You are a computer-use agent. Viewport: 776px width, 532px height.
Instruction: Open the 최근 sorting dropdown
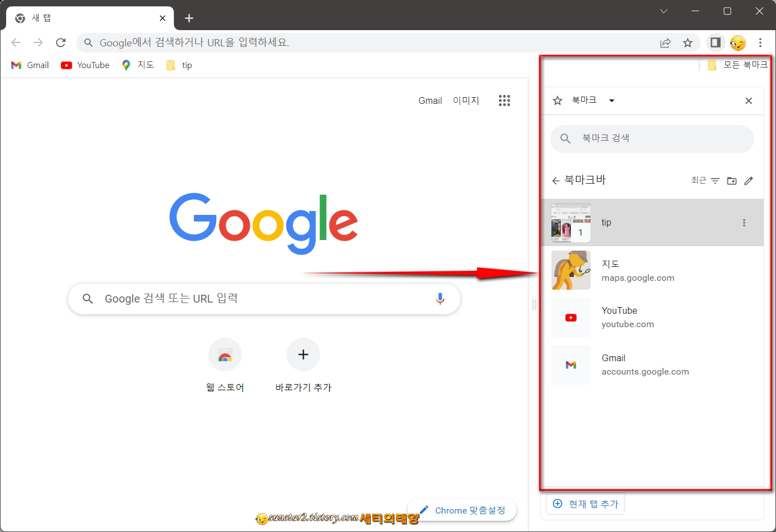699,180
